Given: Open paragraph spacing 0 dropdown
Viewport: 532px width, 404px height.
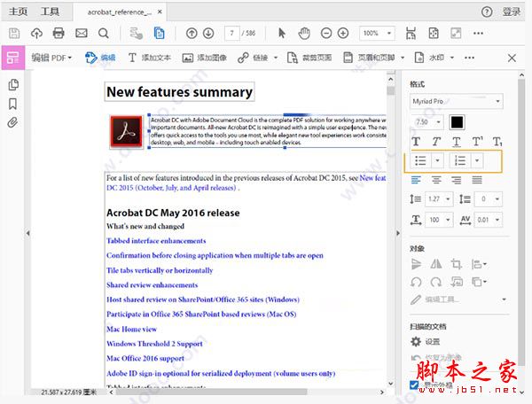Looking at the screenshot, I should point(489,199).
